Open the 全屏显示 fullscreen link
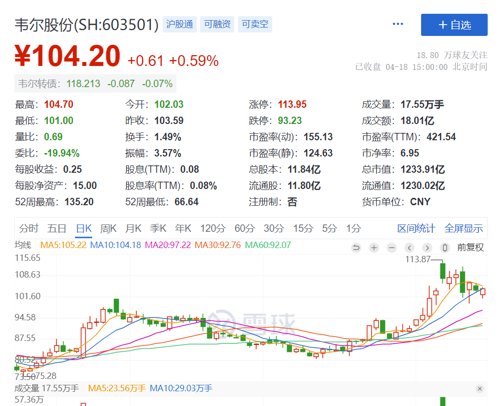Screen dimensions: 500x406 pyautogui.click(x=464, y=228)
